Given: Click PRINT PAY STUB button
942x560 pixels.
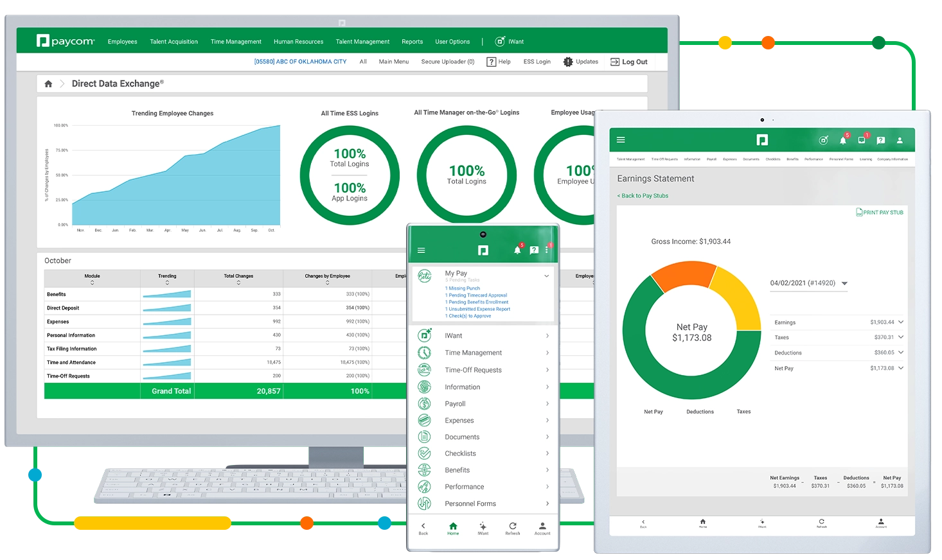Looking at the screenshot, I should [x=880, y=212].
